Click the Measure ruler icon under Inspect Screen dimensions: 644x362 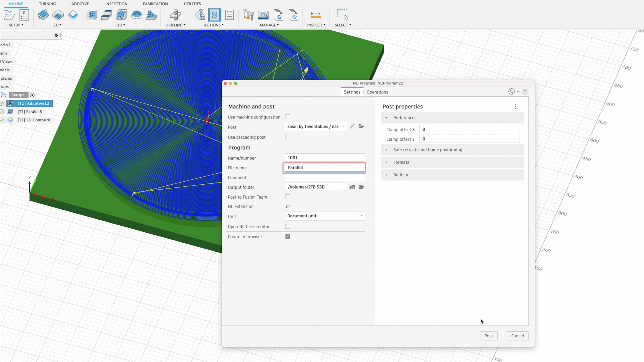316,15
